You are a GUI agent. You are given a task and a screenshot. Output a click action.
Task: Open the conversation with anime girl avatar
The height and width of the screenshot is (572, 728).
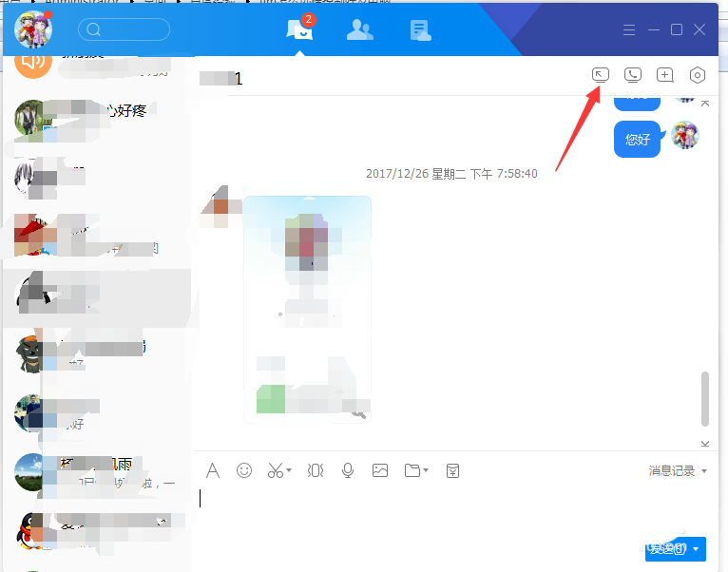tap(98, 179)
